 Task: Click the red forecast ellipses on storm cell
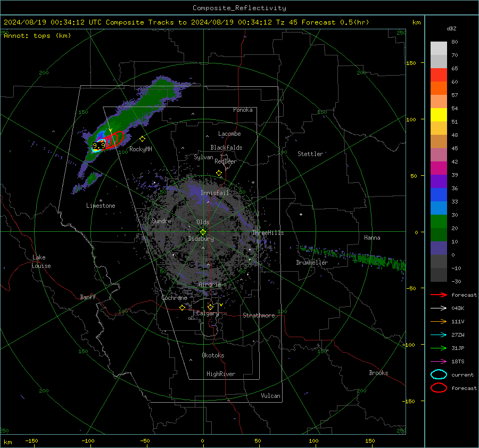tap(114, 140)
